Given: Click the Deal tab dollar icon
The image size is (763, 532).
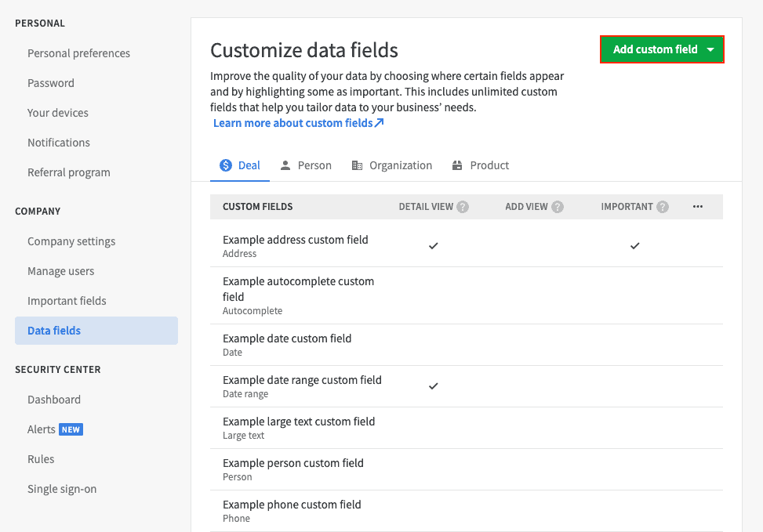Looking at the screenshot, I should tap(226, 165).
